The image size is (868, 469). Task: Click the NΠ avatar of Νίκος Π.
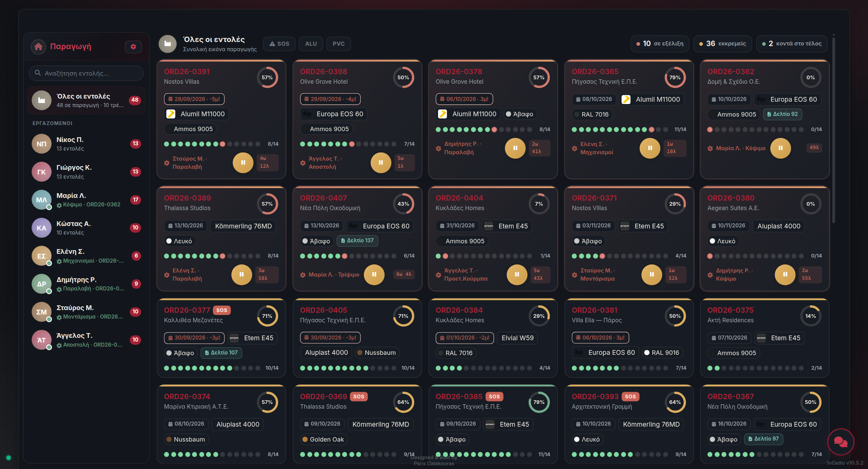(41, 144)
